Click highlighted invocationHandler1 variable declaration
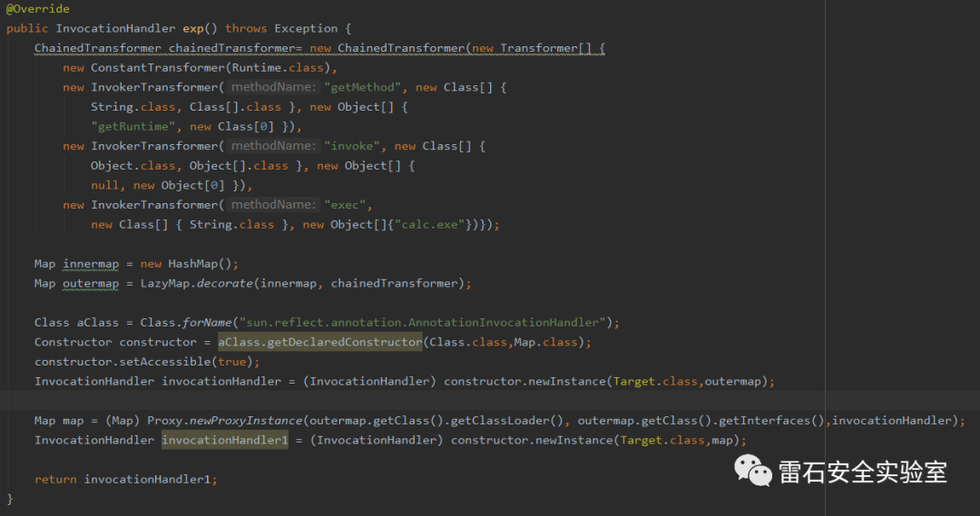980x516 pixels. click(x=225, y=441)
